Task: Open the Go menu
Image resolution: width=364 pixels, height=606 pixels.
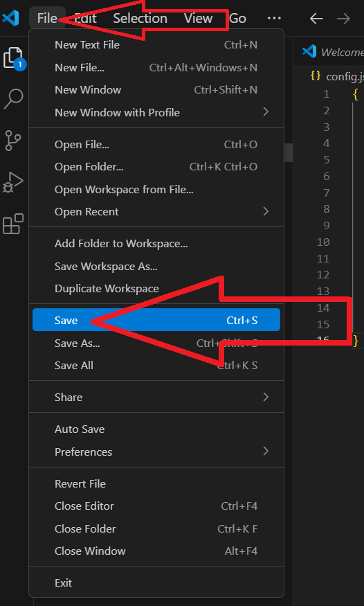Action: 237,18
